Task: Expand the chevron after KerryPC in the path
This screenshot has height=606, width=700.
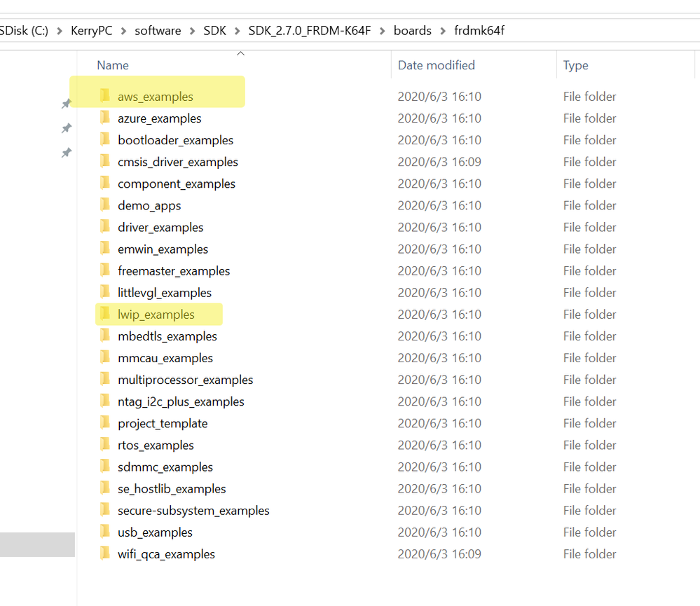Action: click(123, 31)
